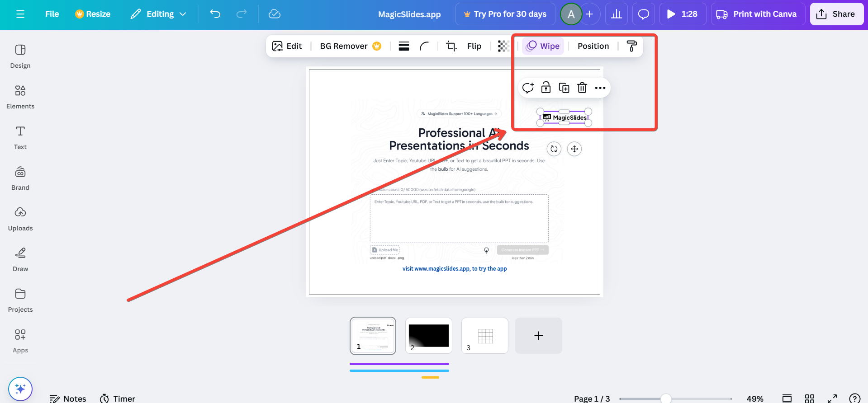Image resolution: width=868 pixels, height=403 pixels.
Task: Click the transparency checkerboard icon
Action: click(x=503, y=46)
